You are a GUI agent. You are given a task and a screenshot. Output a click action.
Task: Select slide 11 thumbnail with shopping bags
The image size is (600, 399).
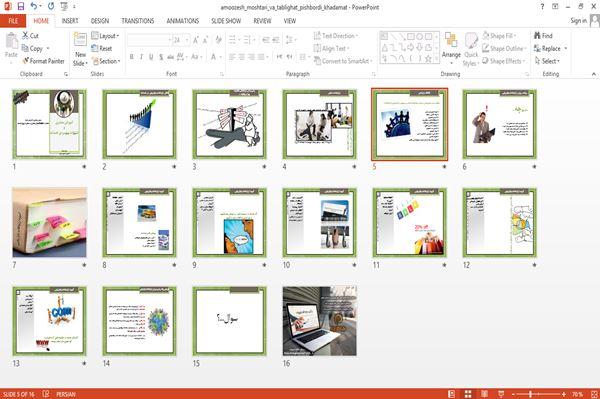coord(410,222)
